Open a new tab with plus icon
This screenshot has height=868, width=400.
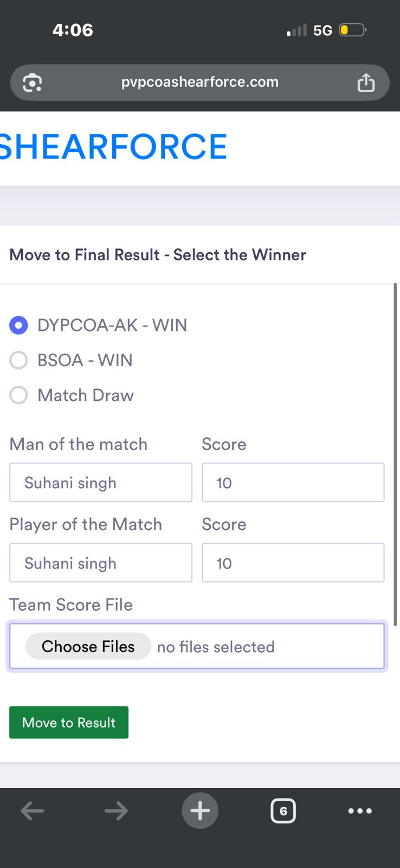tap(200, 811)
